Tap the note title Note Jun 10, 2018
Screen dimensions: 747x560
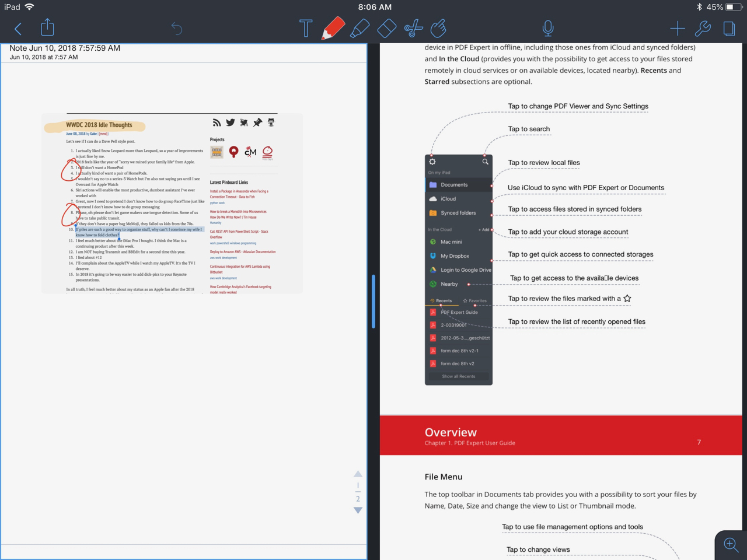(x=65, y=48)
